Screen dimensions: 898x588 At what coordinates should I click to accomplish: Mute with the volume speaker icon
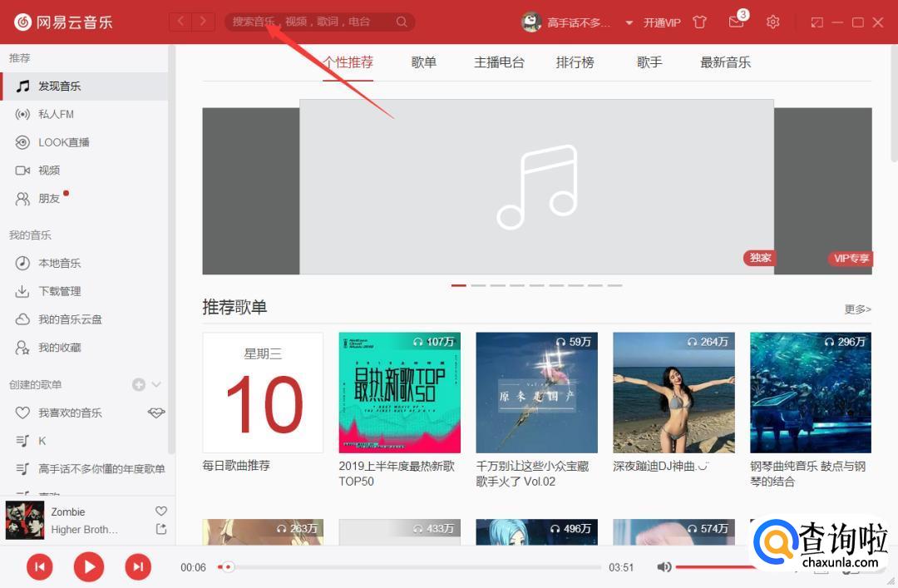click(664, 567)
